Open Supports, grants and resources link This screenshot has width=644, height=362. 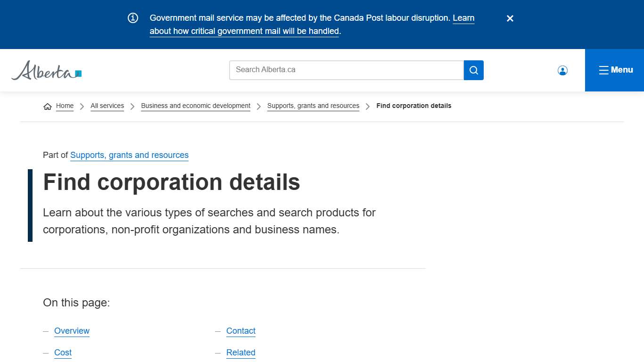[313, 106]
